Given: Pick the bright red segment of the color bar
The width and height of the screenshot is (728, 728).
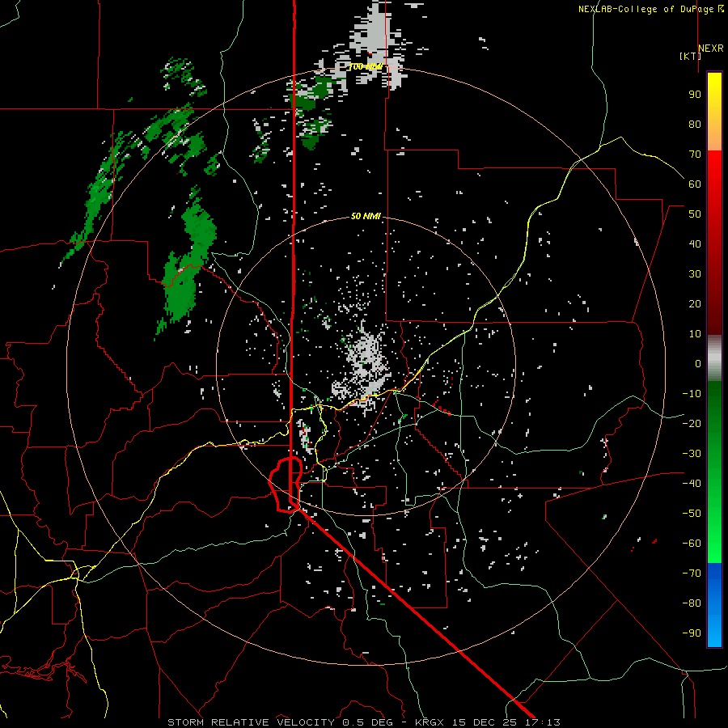Looking at the screenshot, I should point(714,186).
